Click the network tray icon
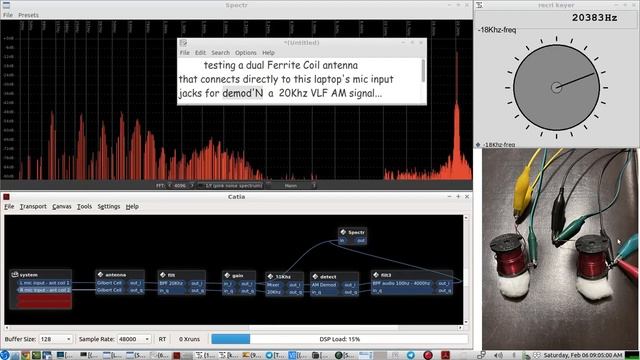This screenshot has height=360, width=640. coord(482,356)
